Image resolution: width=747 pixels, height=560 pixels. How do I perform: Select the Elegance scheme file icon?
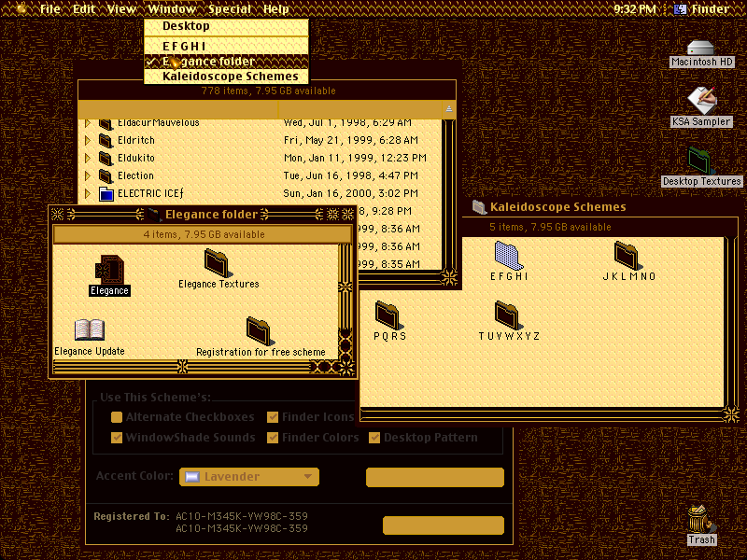109,270
